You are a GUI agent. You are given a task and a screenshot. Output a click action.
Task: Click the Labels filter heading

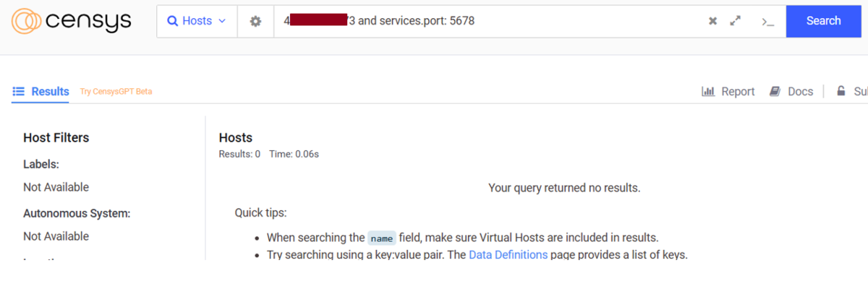point(41,164)
